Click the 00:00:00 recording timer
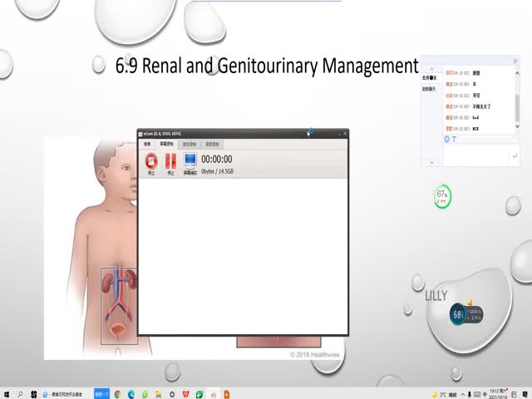This screenshot has height=399, width=532. pyautogui.click(x=217, y=159)
